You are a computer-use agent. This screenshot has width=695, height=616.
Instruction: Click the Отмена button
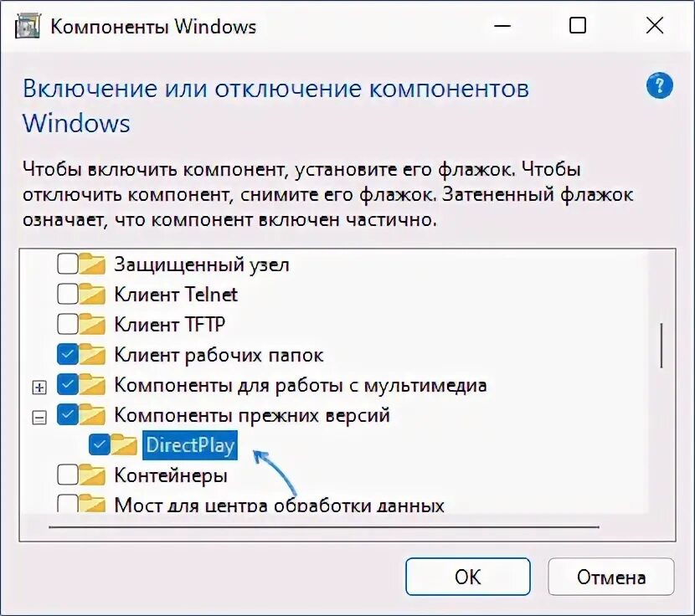point(610,577)
